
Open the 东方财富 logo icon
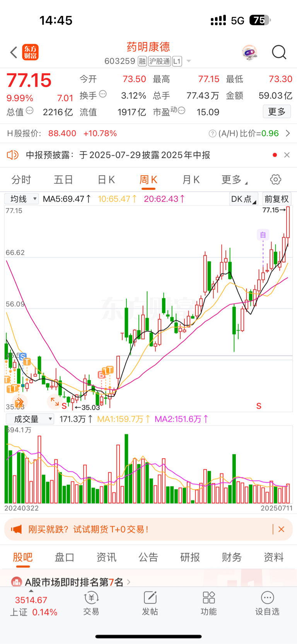[30, 52]
